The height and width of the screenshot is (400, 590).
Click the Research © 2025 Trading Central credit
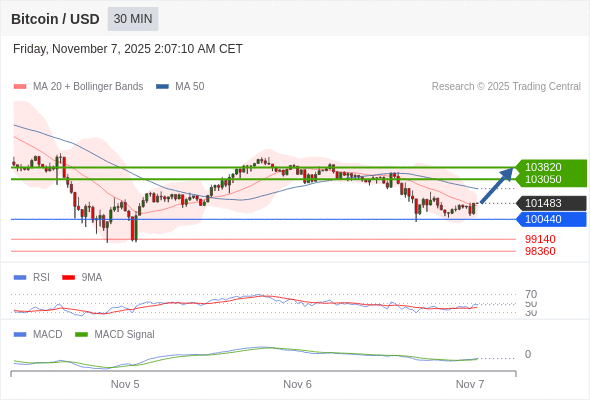[506, 87]
